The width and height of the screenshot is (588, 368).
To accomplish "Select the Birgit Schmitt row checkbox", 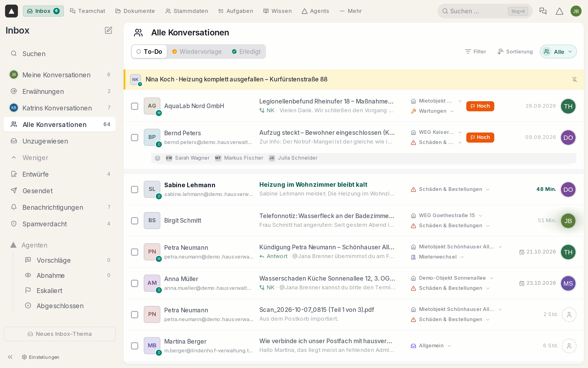I will coord(135,221).
